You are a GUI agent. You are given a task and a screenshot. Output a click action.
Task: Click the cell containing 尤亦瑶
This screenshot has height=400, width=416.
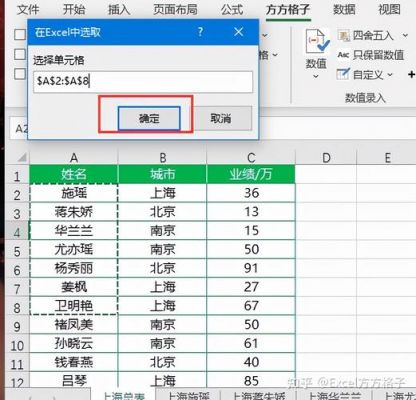[74, 249]
